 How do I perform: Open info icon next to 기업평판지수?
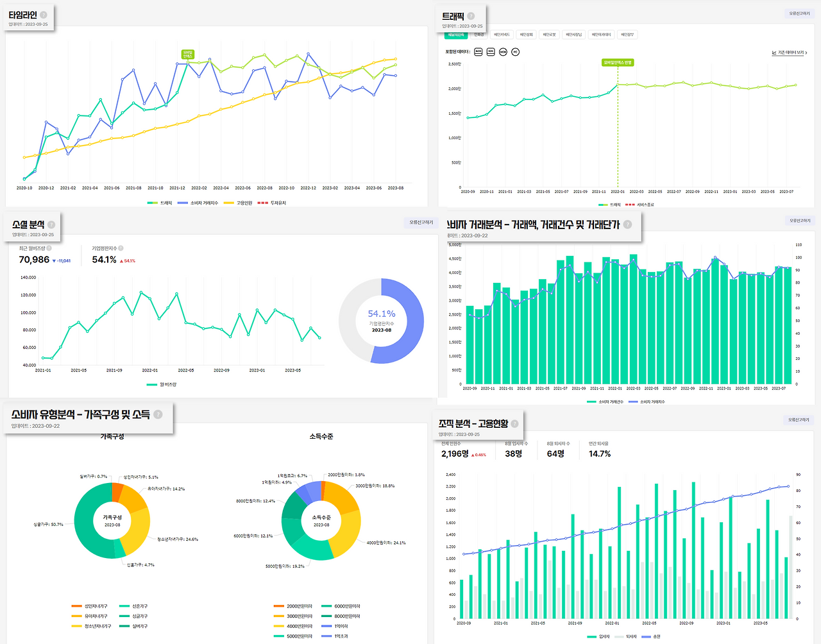[121, 248]
